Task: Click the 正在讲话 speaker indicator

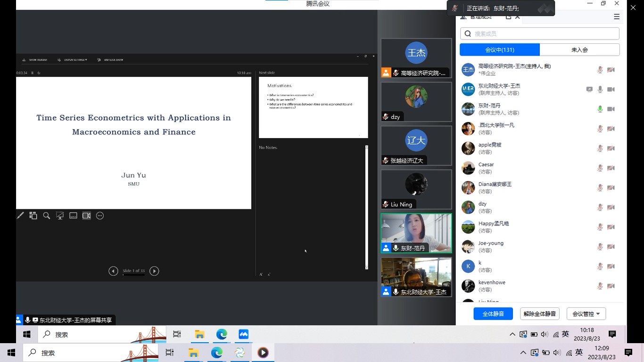Action: [501, 8]
